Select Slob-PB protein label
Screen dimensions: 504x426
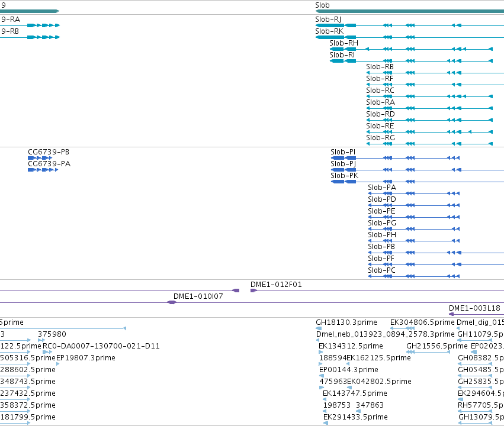[381, 247]
